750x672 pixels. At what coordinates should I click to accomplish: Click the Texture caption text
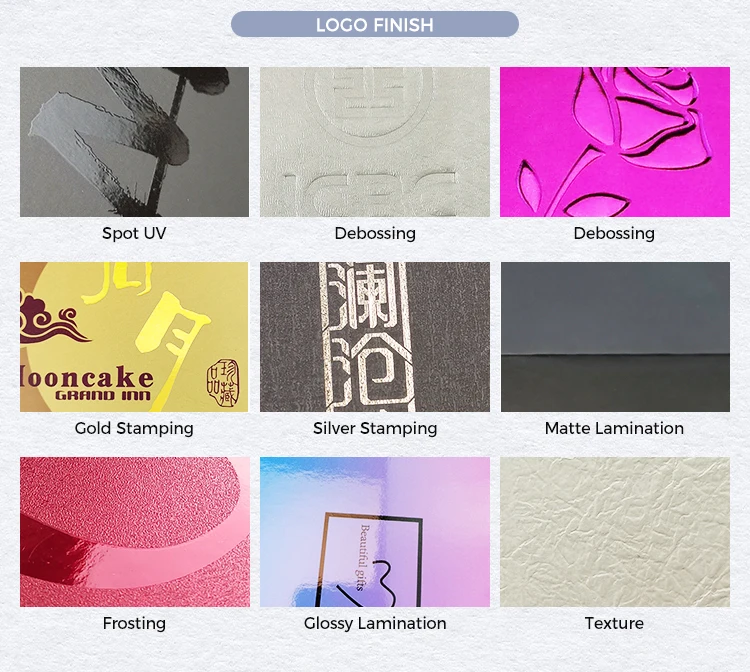(614, 623)
